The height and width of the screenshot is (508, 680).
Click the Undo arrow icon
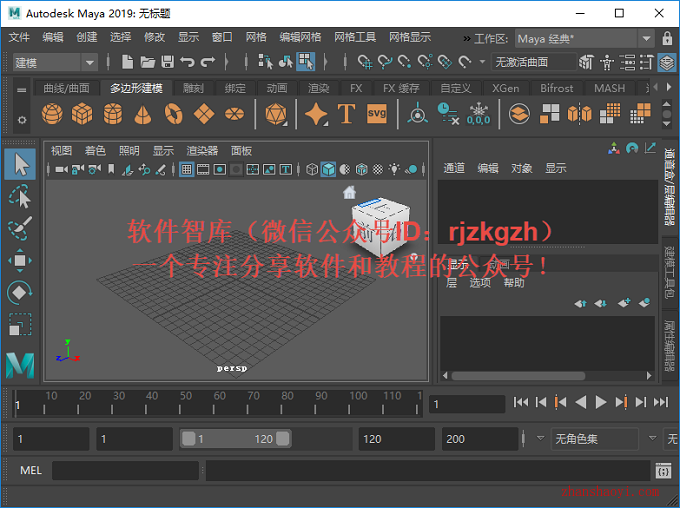187,62
